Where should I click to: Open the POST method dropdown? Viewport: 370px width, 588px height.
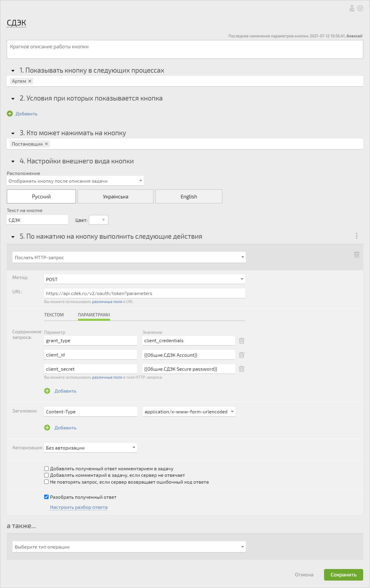pos(145,279)
